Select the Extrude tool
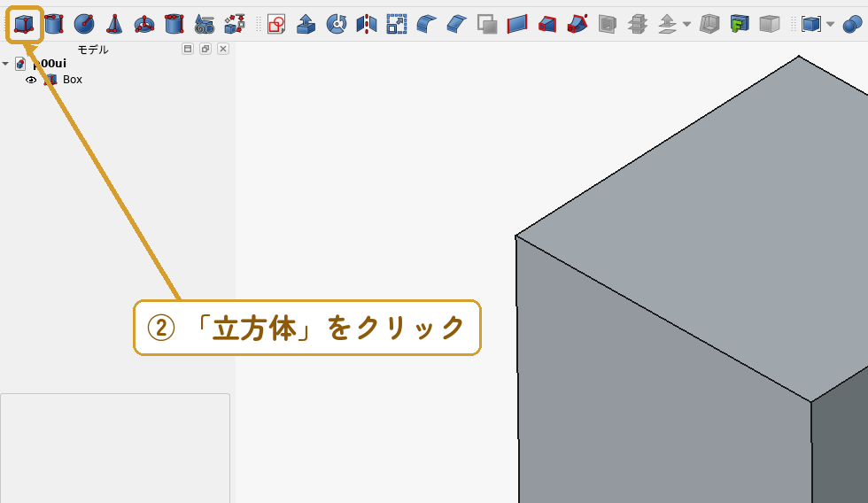Viewport: 868px width, 503px height. [306, 24]
